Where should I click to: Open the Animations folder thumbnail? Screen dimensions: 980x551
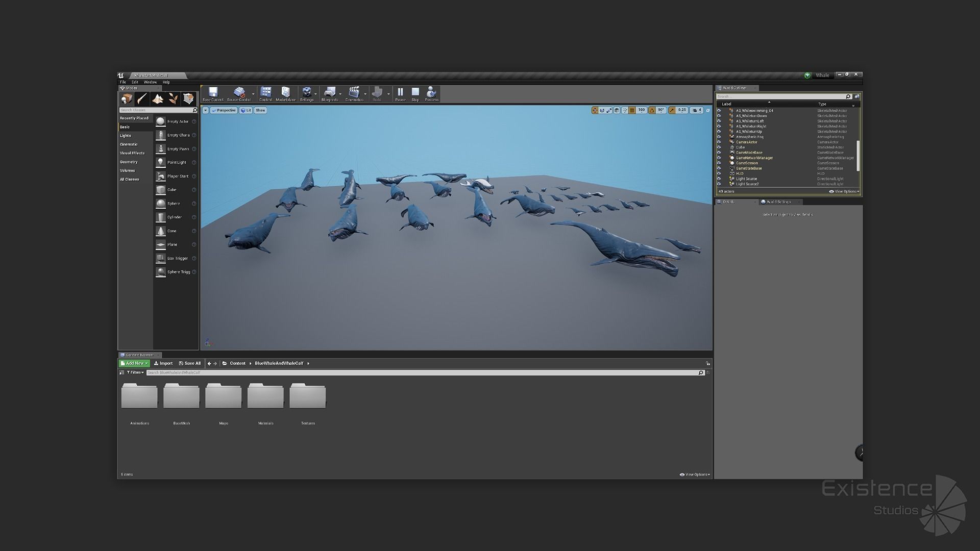pos(139,396)
